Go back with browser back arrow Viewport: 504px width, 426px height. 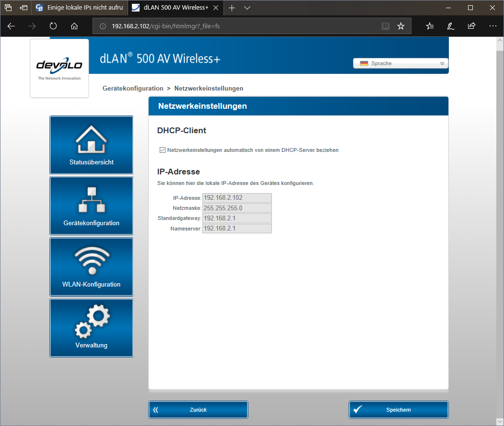[x=11, y=26]
